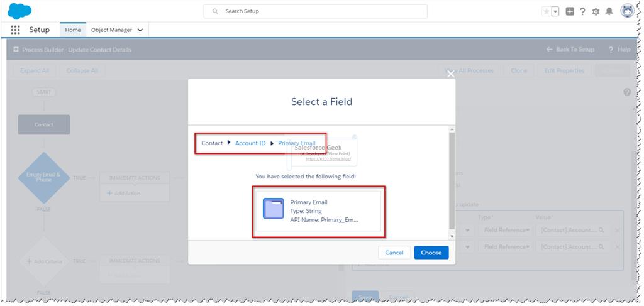Open the favorites list dropdown arrow
Screen dimensions: 644x306
pyautogui.click(x=555, y=11)
